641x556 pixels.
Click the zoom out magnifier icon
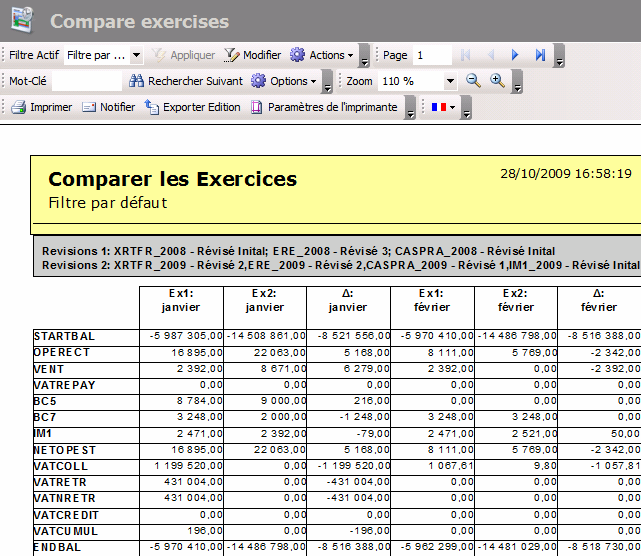click(x=473, y=81)
